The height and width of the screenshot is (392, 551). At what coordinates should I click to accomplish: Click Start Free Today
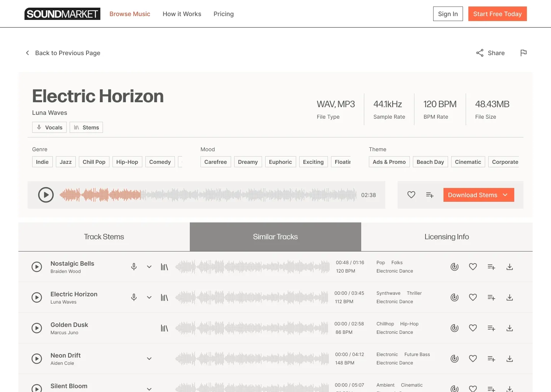(x=497, y=14)
